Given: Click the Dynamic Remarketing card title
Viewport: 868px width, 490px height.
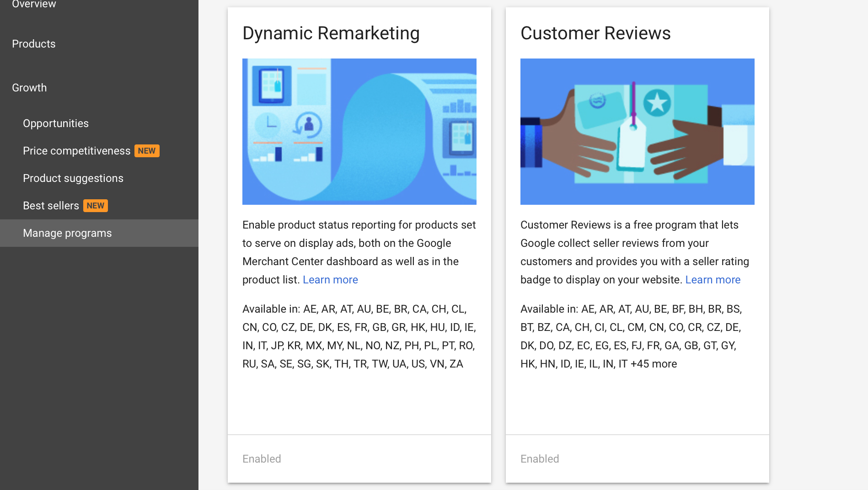Looking at the screenshot, I should (x=331, y=33).
